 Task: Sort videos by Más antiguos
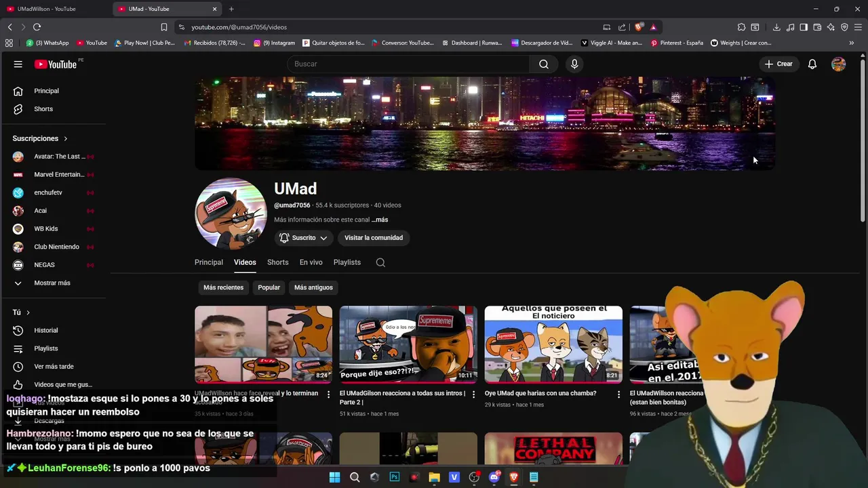313,287
